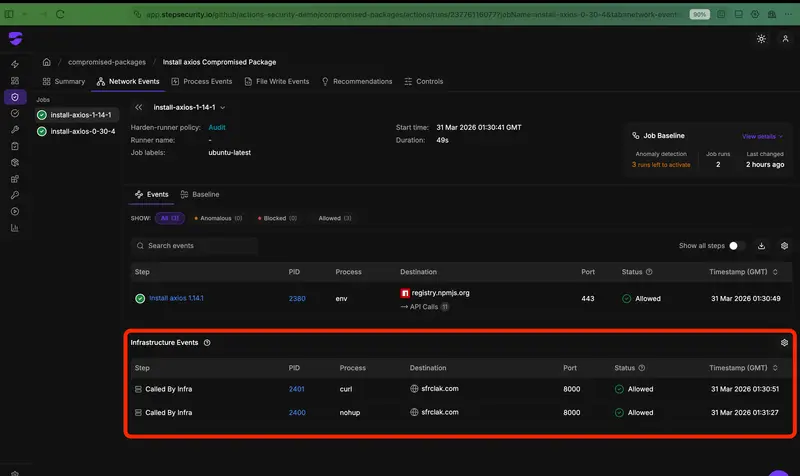Click the lightning bolt icon in the sidebar
Screen dimensions: 800x476
15,64
